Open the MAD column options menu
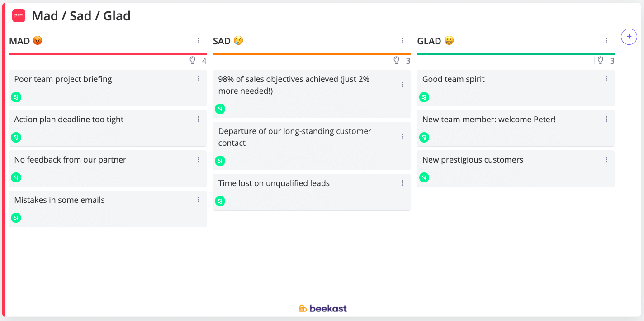644x321 pixels. 198,40
